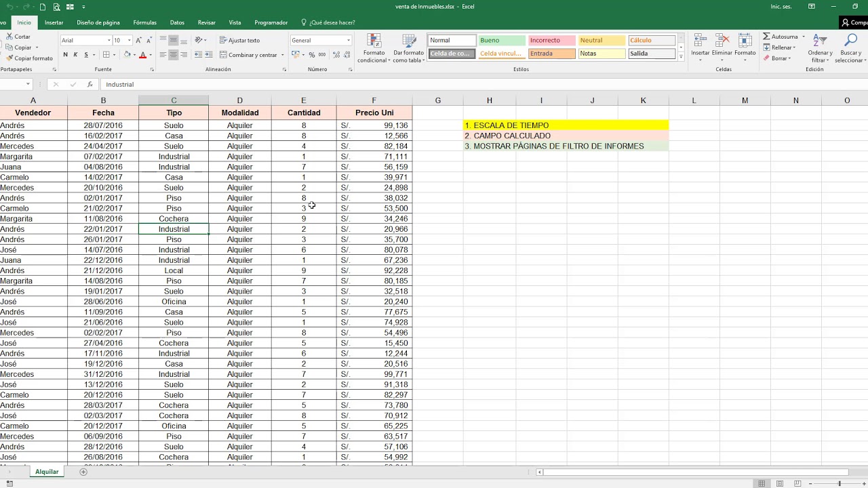Screen dimensions: 868x488
Task: Apply the Entrada cell style
Action: 551,54
